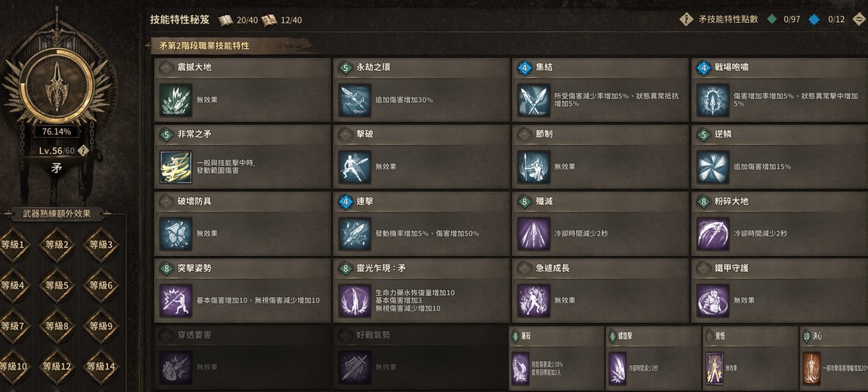The image size is (868, 392).
Task: Select the 破壞防具 shield icon
Action: pyautogui.click(x=176, y=233)
